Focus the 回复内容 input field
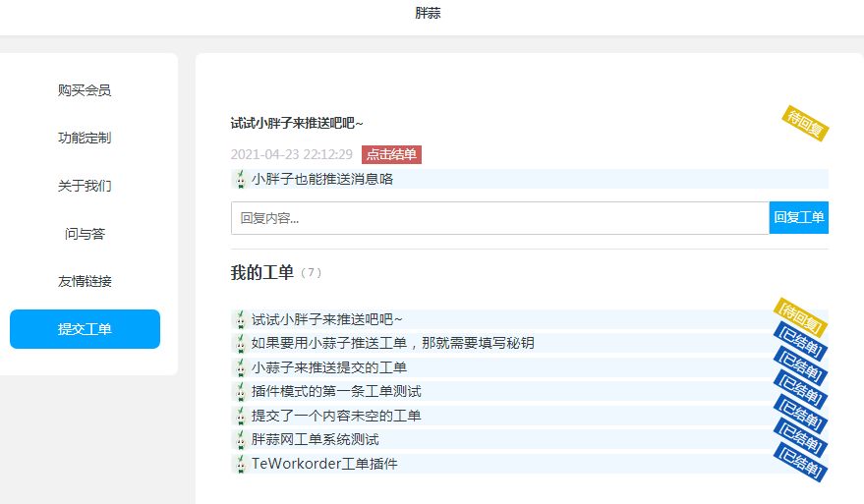 tap(499, 218)
